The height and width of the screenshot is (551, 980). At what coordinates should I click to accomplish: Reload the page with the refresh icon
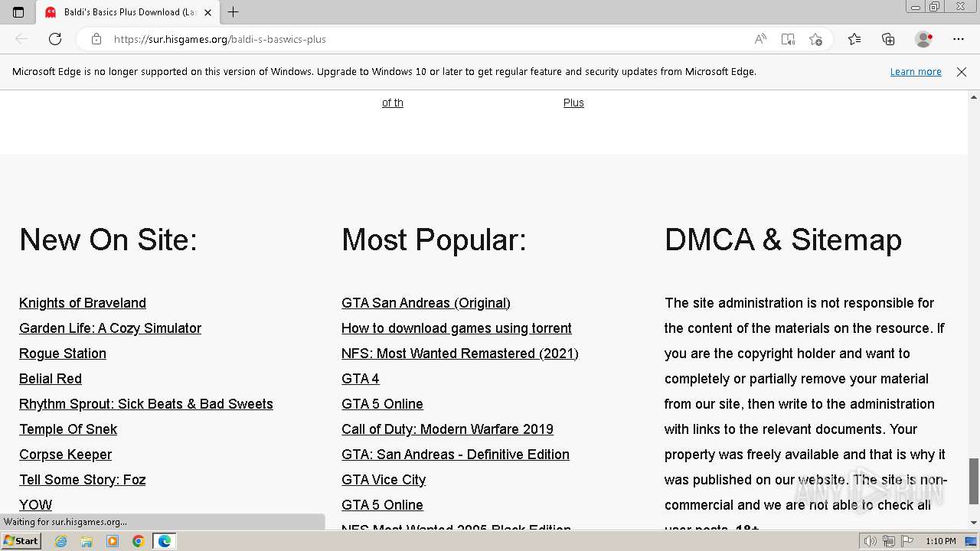[55, 39]
